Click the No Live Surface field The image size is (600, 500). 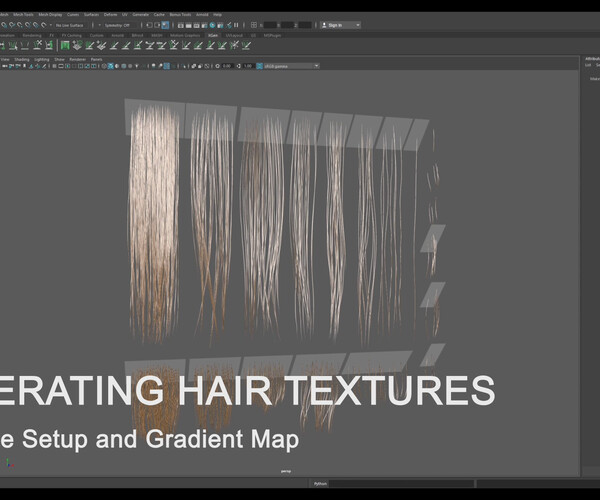pos(70,25)
